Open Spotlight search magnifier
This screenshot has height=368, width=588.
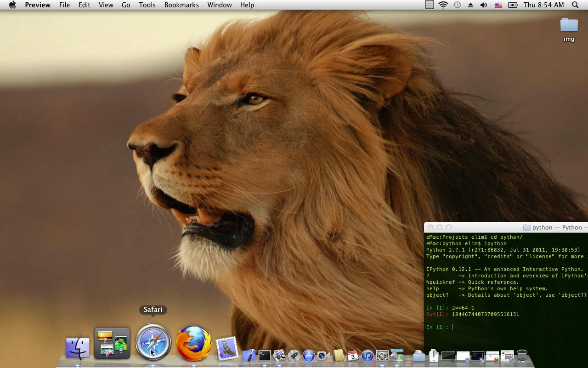tap(575, 5)
